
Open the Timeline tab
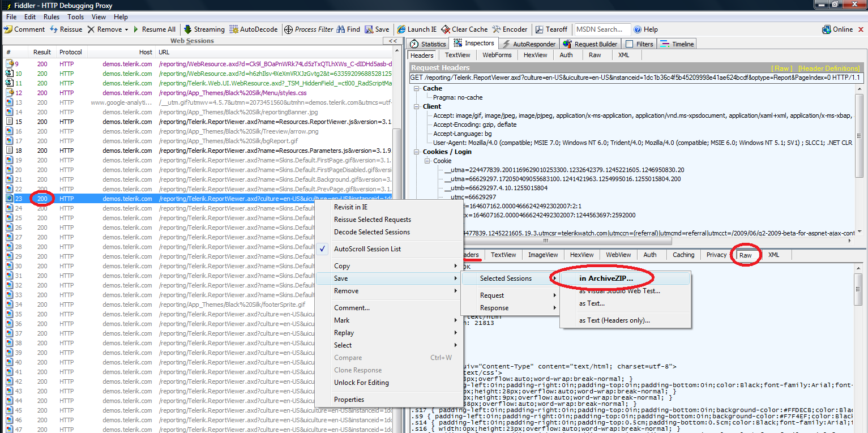coord(677,44)
